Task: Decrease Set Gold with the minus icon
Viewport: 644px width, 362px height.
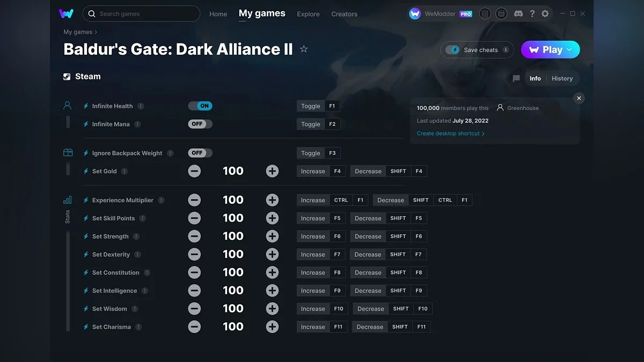Action: tap(194, 171)
